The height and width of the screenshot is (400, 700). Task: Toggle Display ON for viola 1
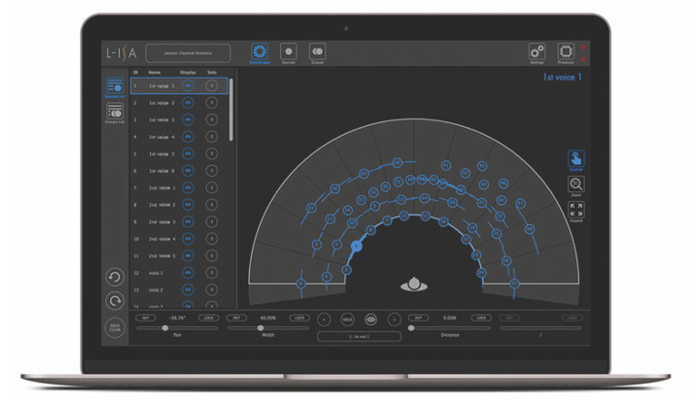point(188,273)
